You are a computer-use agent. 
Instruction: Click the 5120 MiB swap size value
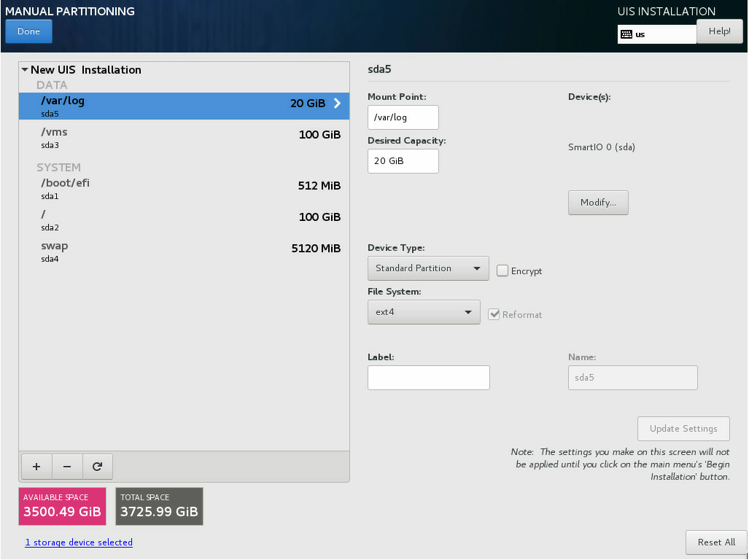point(316,248)
